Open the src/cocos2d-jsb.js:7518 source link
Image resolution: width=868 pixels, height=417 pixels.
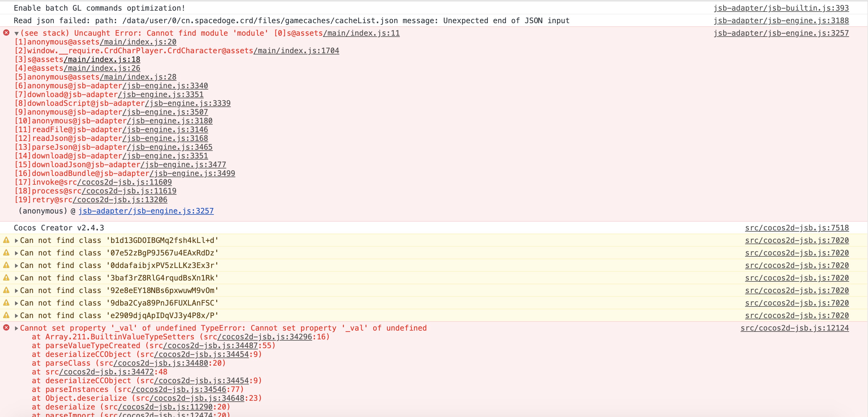point(797,228)
